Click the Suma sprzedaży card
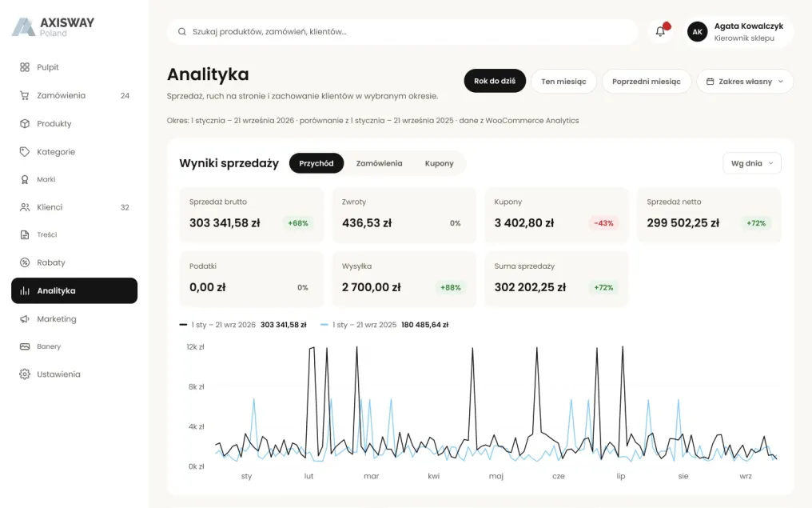 coord(556,279)
